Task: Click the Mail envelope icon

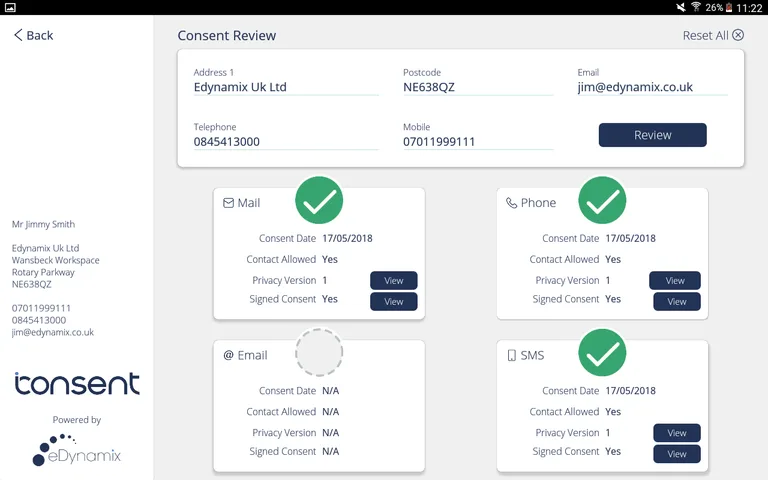Action: (228, 203)
